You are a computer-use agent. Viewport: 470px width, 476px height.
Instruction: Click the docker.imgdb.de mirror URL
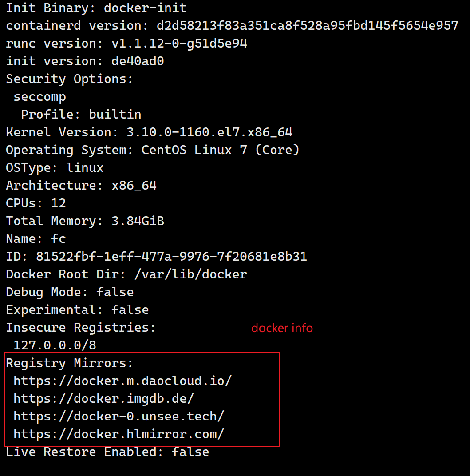[x=103, y=399]
